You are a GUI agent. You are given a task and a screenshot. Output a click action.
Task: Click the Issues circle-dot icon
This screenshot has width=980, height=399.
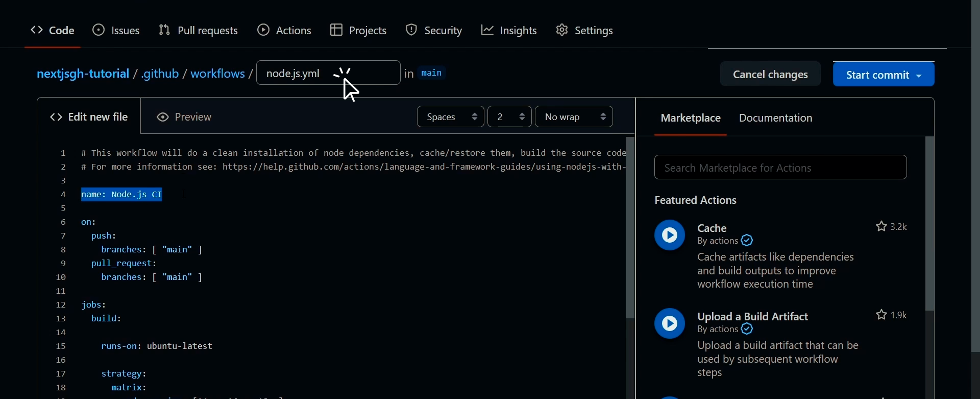99,30
